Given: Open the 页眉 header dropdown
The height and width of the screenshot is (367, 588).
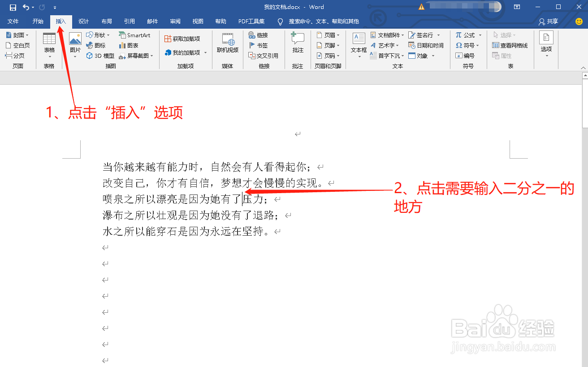Looking at the screenshot, I should click(328, 35).
